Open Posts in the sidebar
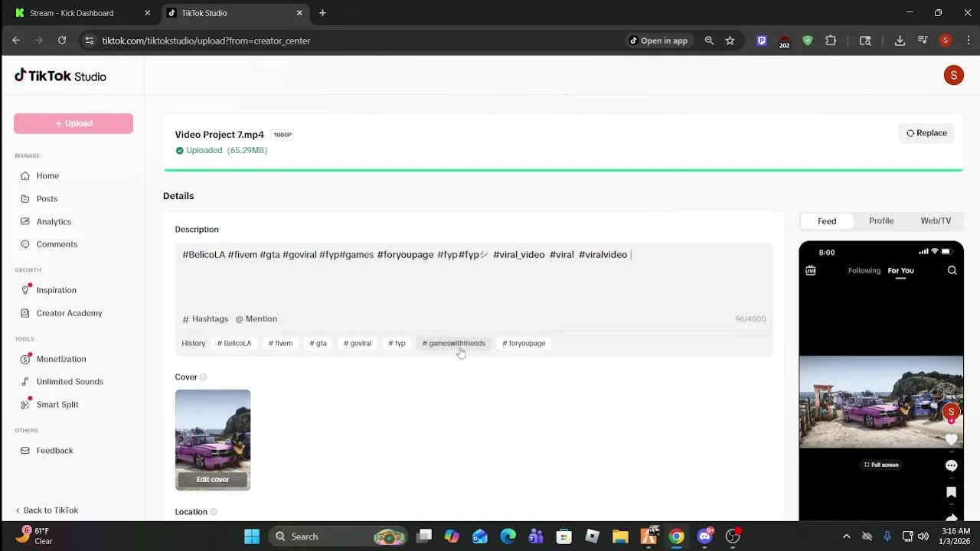 tap(47, 198)
